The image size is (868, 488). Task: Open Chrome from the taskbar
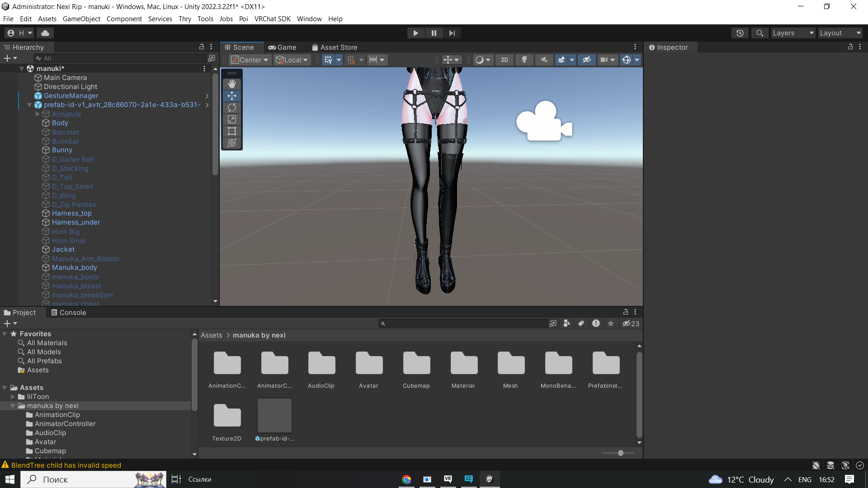406,479
